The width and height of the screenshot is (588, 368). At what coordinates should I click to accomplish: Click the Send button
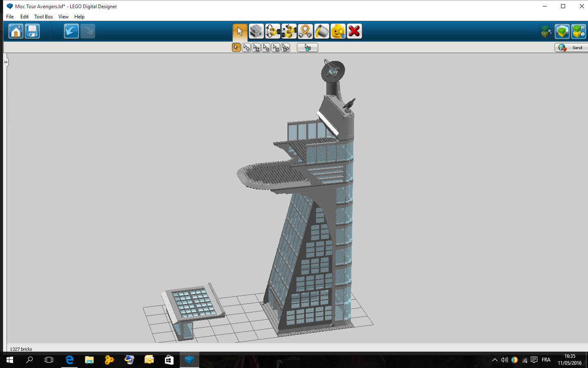pyautogui.click(x=572, y=48)
